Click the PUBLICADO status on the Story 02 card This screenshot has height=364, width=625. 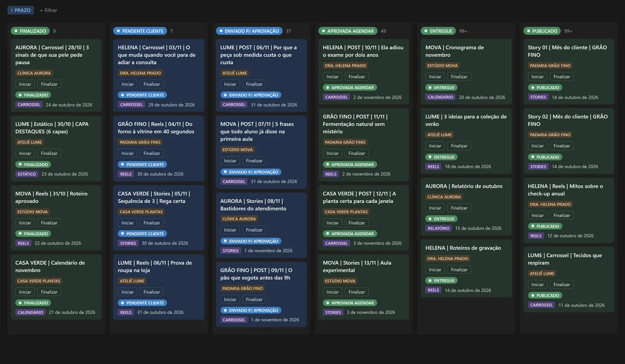[545, 157]
